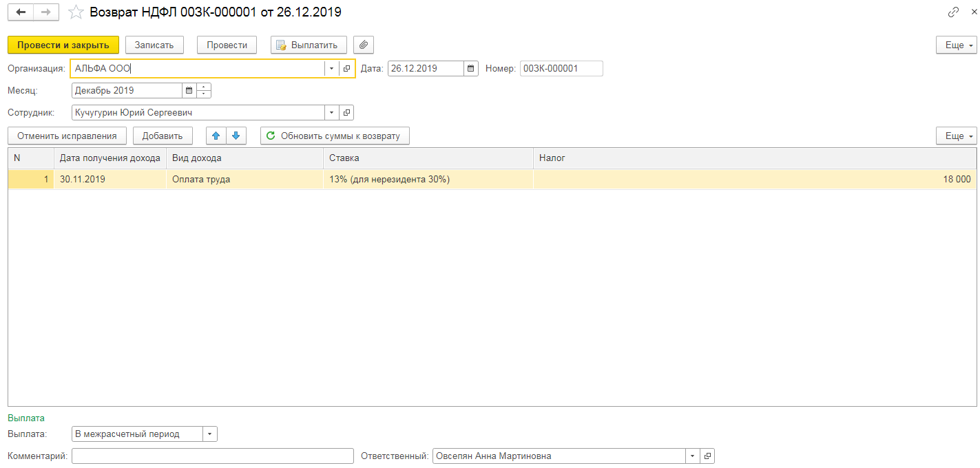Screen dimensions: 980x468
Task: Go back with the left arrow button
Action: 21,12
